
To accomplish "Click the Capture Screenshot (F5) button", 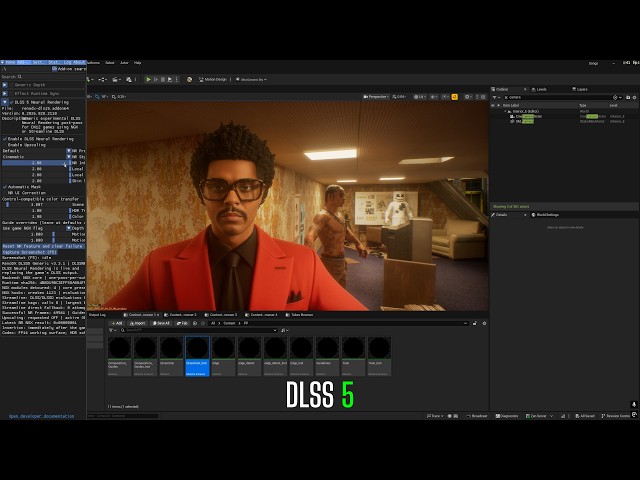I will click(29, 253).
